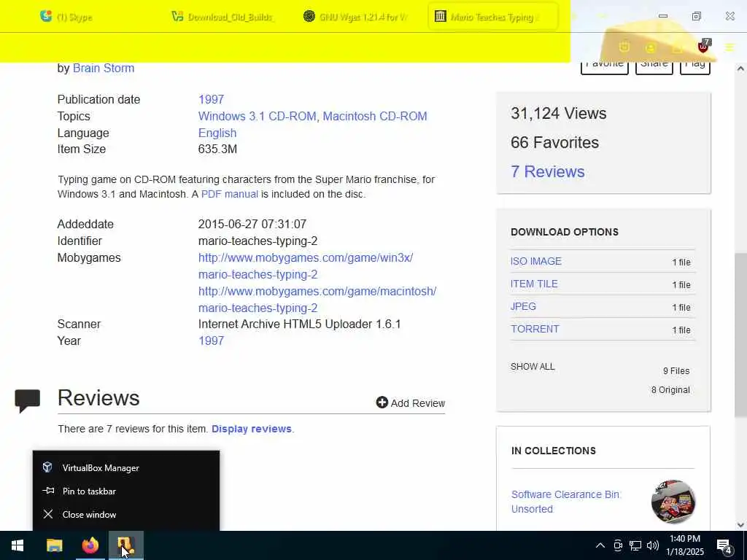Click the 31,124 Views text
Screen dimensions: 747x560
pos(558,113)
